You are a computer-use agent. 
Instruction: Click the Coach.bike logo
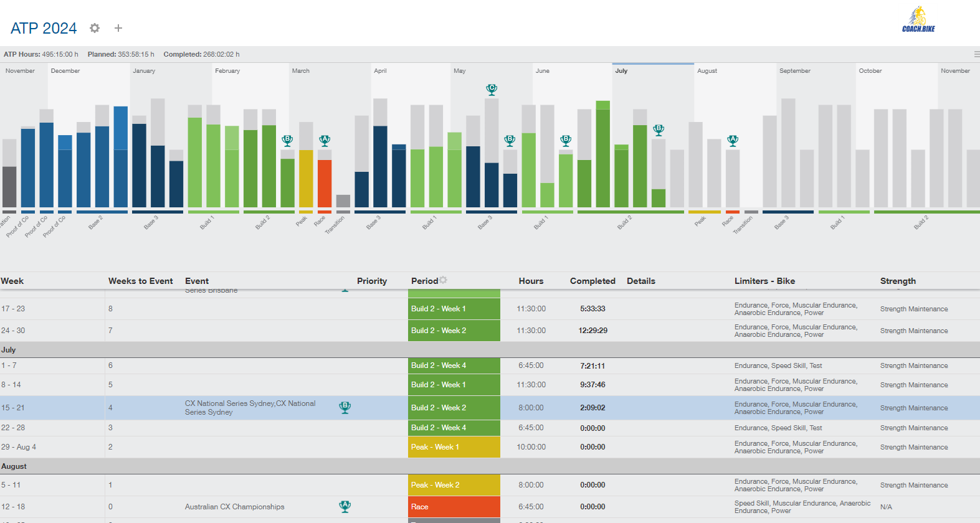918,20
